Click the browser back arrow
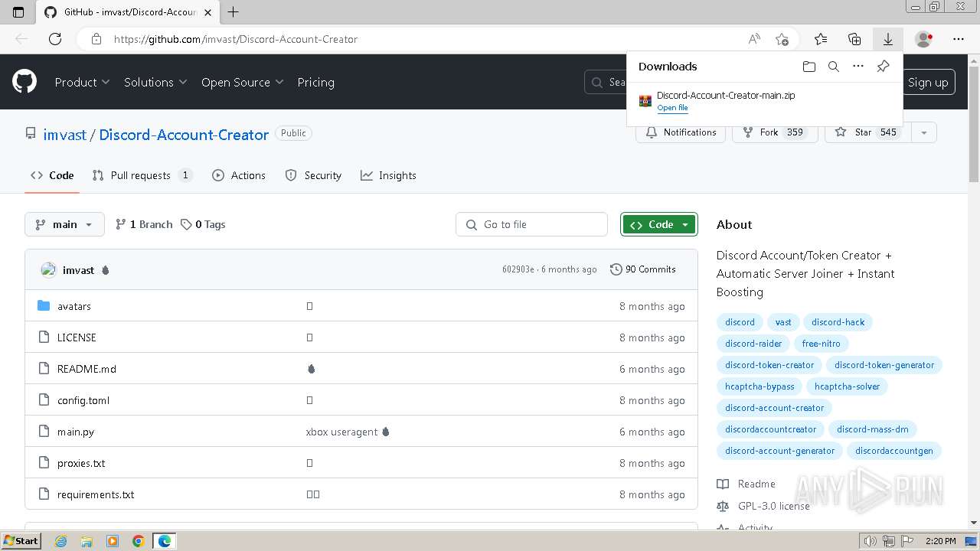Viewport: 980px width, 551px height. 21,39
